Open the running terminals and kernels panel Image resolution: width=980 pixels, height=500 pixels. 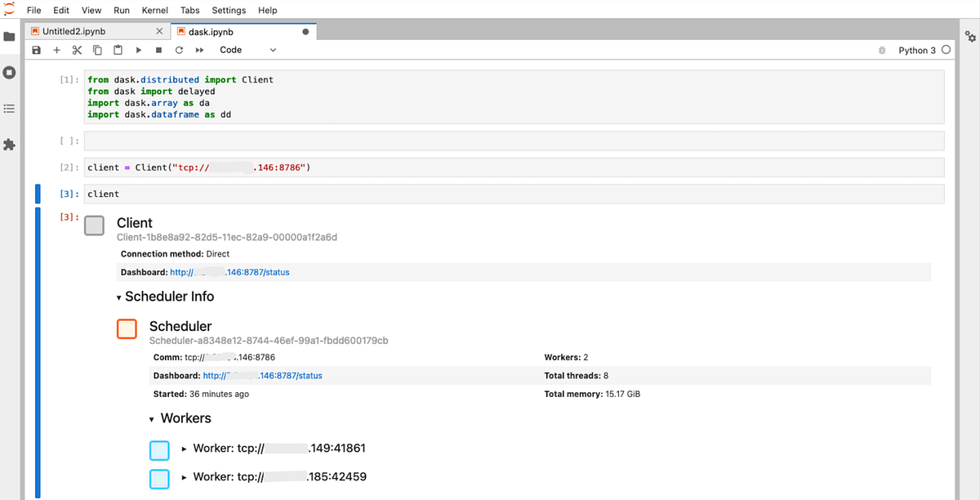[x=11, y=72]
